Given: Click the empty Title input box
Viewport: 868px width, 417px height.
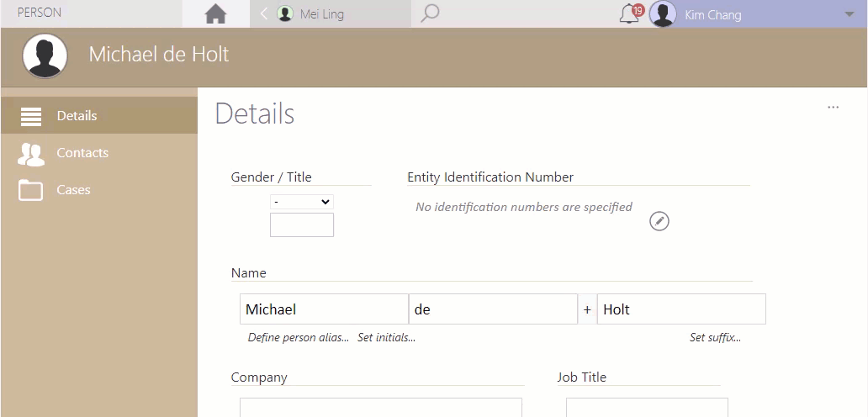Looking at the screenshot, I should [x=302, y=225].
